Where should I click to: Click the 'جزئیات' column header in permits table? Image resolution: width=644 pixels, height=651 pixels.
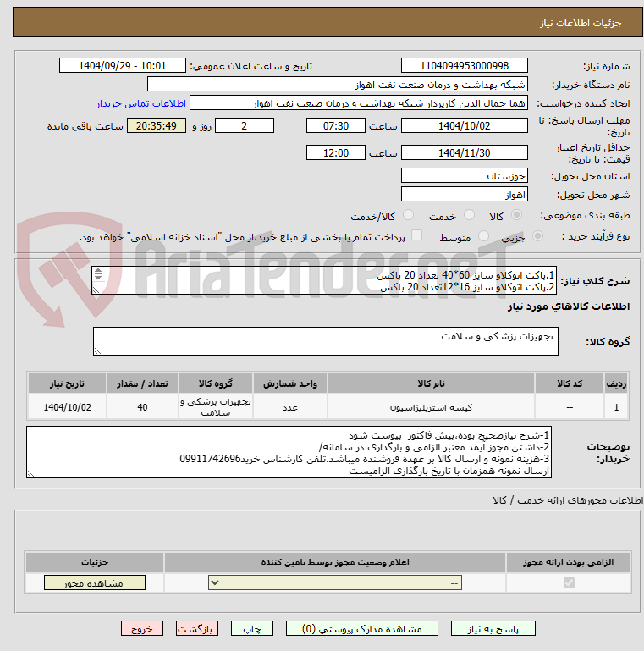pos(95,562)
